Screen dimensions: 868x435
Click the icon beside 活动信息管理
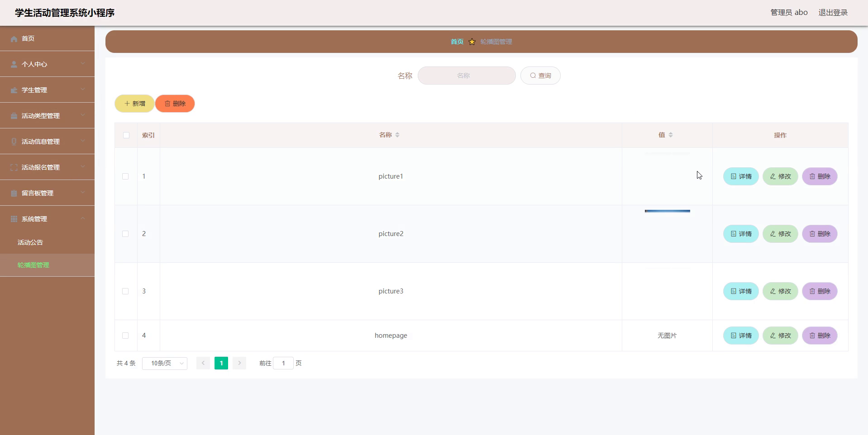tap(14, 142)
